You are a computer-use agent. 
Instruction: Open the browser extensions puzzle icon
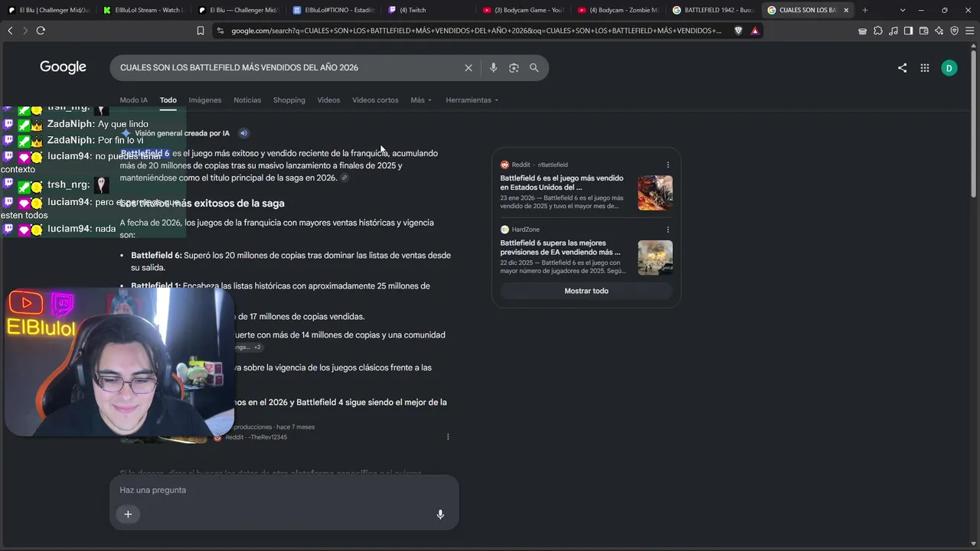[x=877, y=31]
